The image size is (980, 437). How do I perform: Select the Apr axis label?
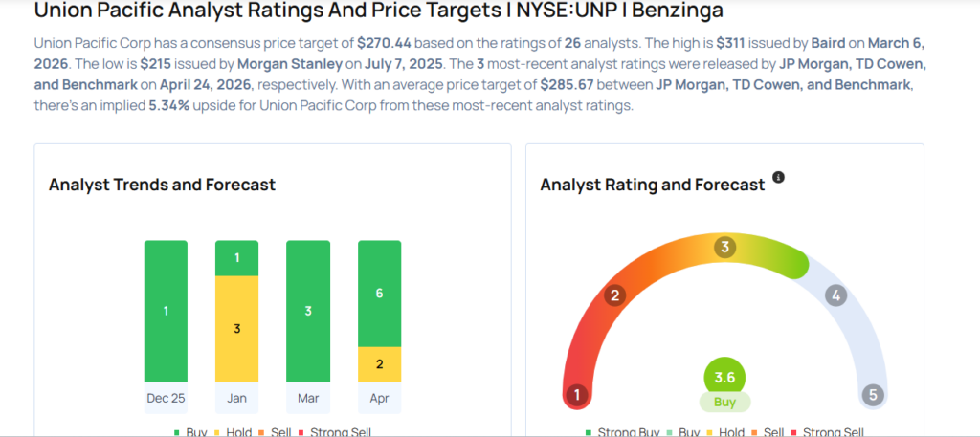click(x=379, y=398)
